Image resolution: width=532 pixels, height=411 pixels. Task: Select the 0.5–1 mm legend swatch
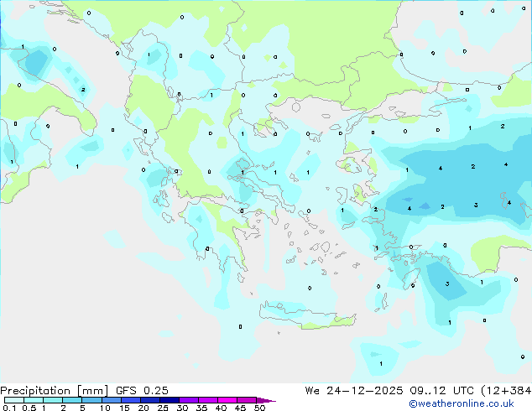[34, 400]
